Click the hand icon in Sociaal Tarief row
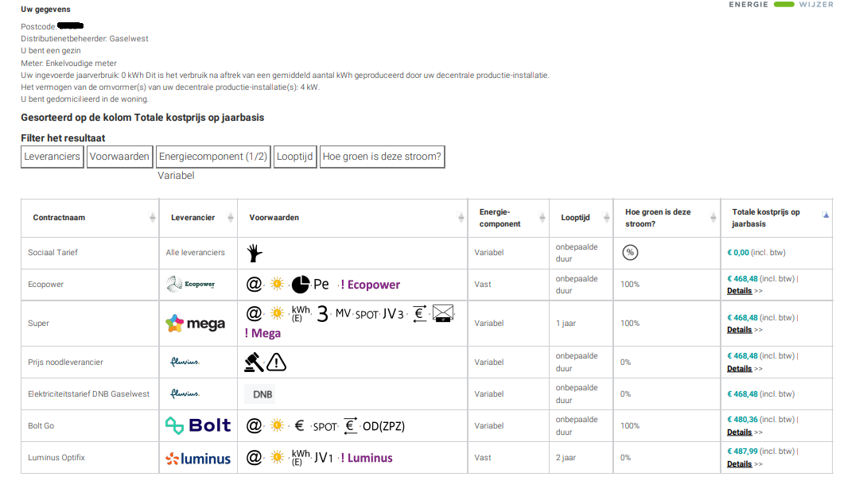The width and height of the screenshot is (859, 504). tap(255, 253)
